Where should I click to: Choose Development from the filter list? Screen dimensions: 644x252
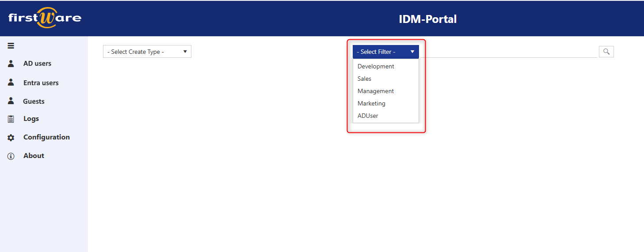[x=376, y=66]
